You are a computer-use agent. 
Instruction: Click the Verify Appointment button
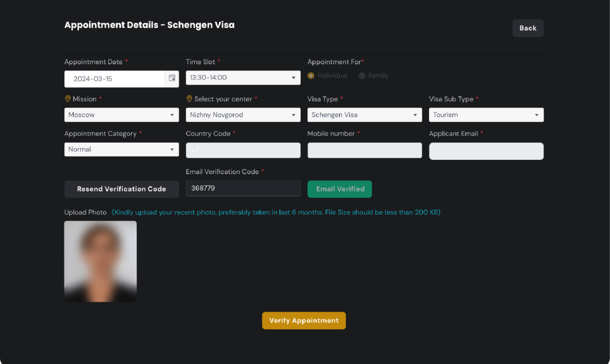pos(304,321)
